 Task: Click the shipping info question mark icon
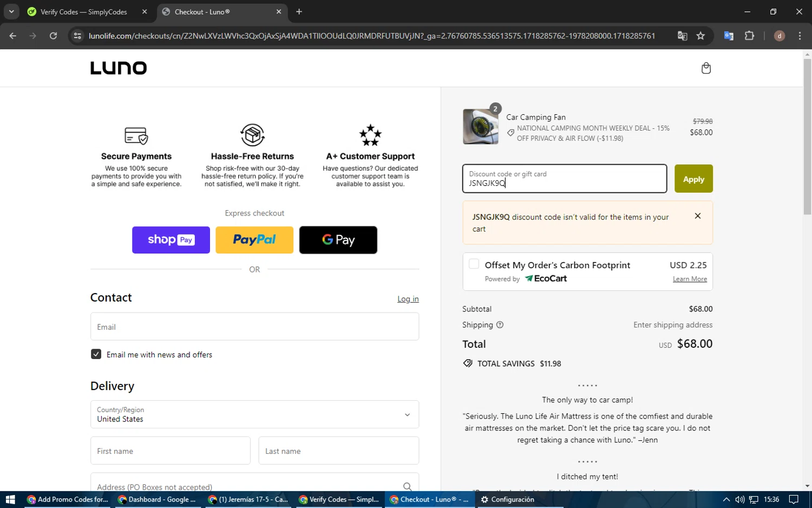500,325
